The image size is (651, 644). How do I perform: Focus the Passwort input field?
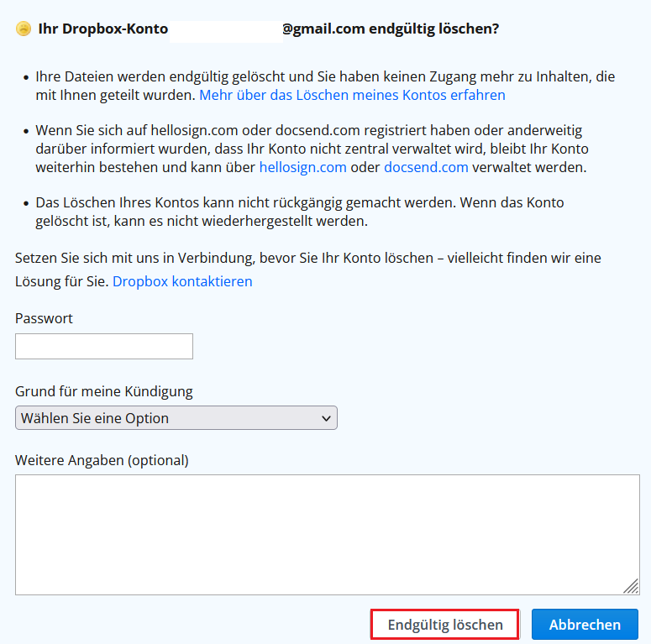point(104,346)
